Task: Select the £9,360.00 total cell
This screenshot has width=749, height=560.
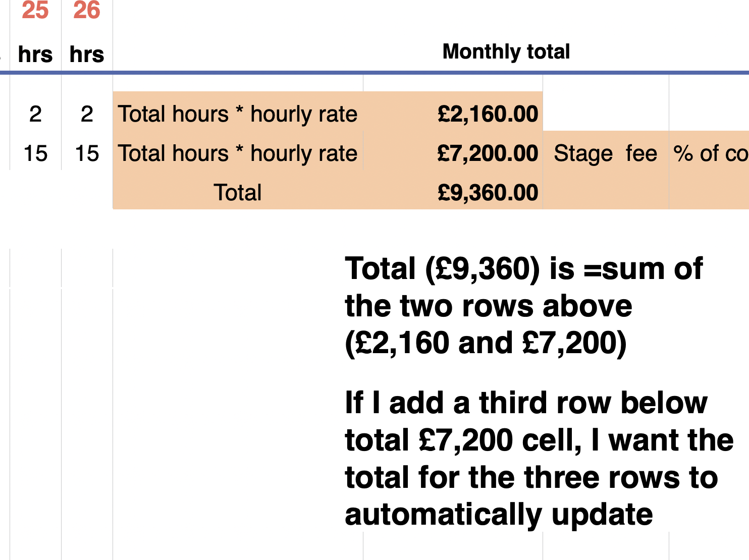Action: pos(487,193)
